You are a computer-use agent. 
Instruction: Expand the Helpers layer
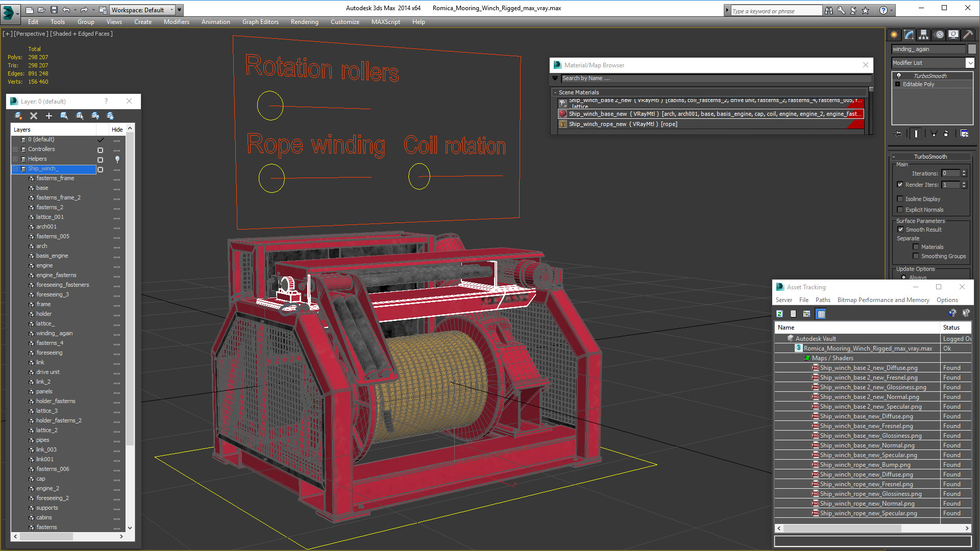15,159
